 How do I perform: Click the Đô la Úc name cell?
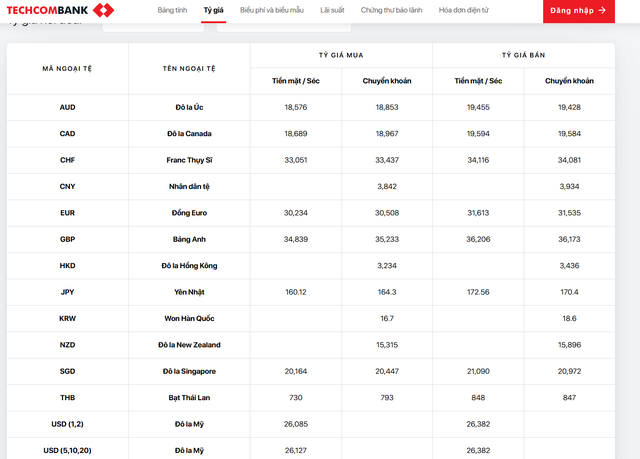pos(189,107)
